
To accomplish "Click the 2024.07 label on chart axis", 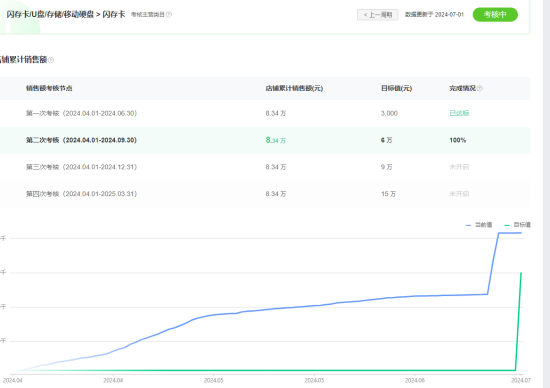I will (521, 381).
